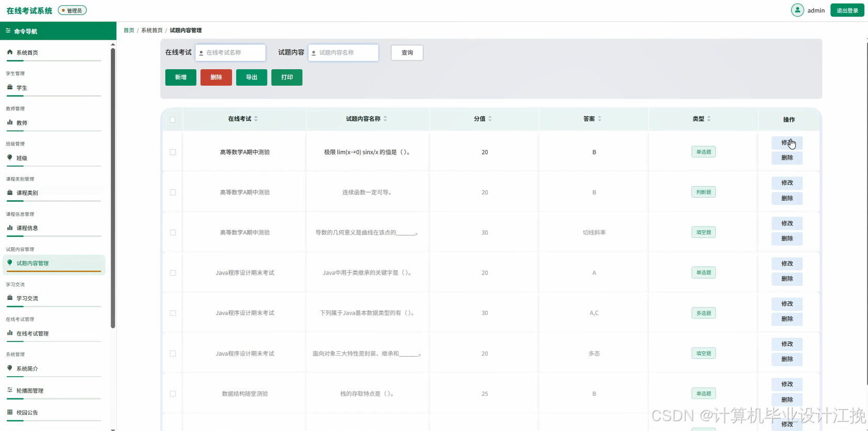The height and width of the screenshot is (431, 868).
Task: Click the 多选题 type tag
Action: pos(704,313)
